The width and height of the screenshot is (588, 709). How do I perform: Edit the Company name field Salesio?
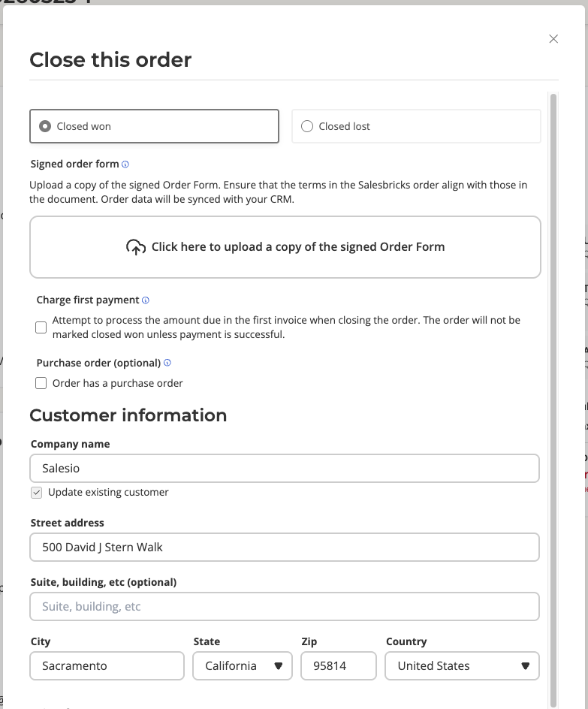coord(285,469)
